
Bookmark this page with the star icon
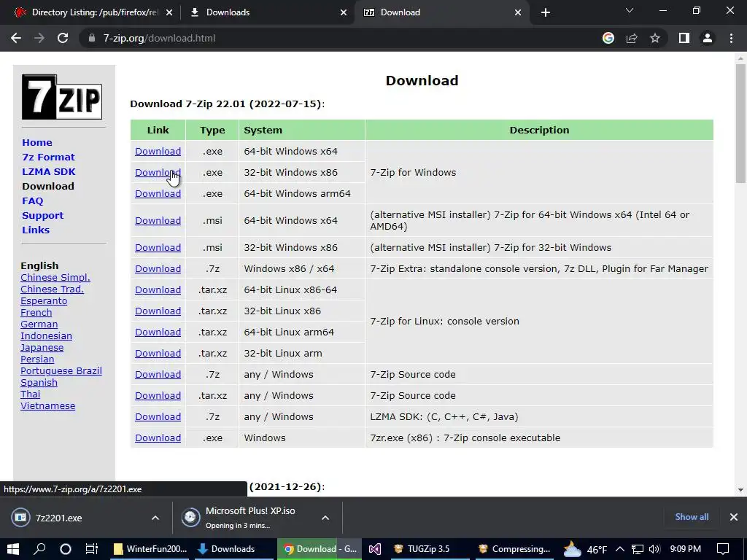655,38
